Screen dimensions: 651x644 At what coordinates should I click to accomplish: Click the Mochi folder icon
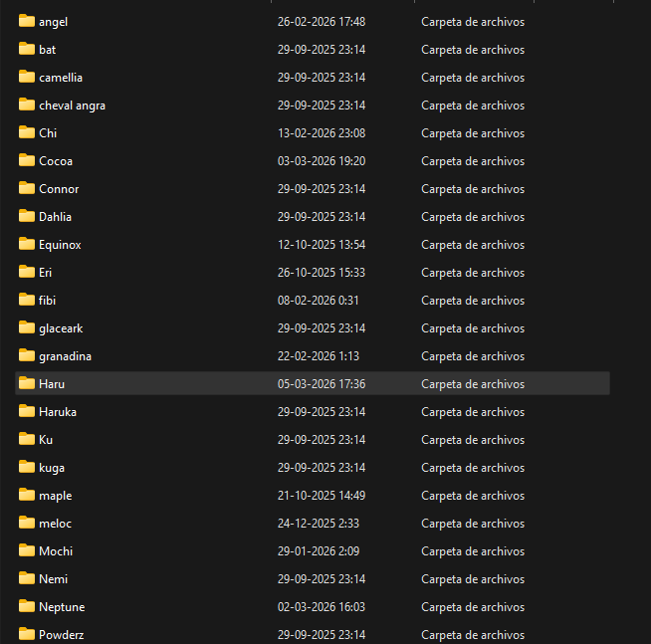27,550
